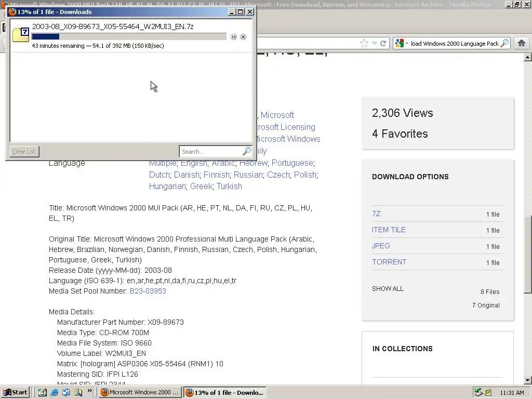
Task: Click Firefox icon in Downloads title bar
Action: [x=12, y=12]
